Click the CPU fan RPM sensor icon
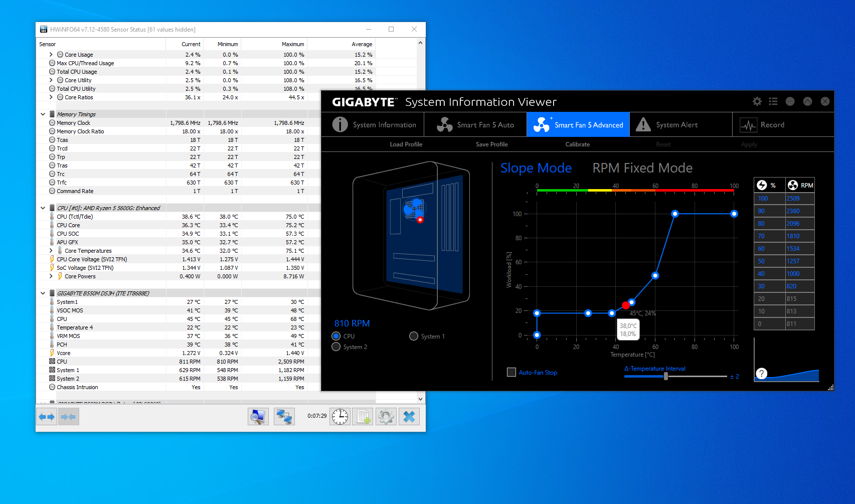 [x=52, y=362]
